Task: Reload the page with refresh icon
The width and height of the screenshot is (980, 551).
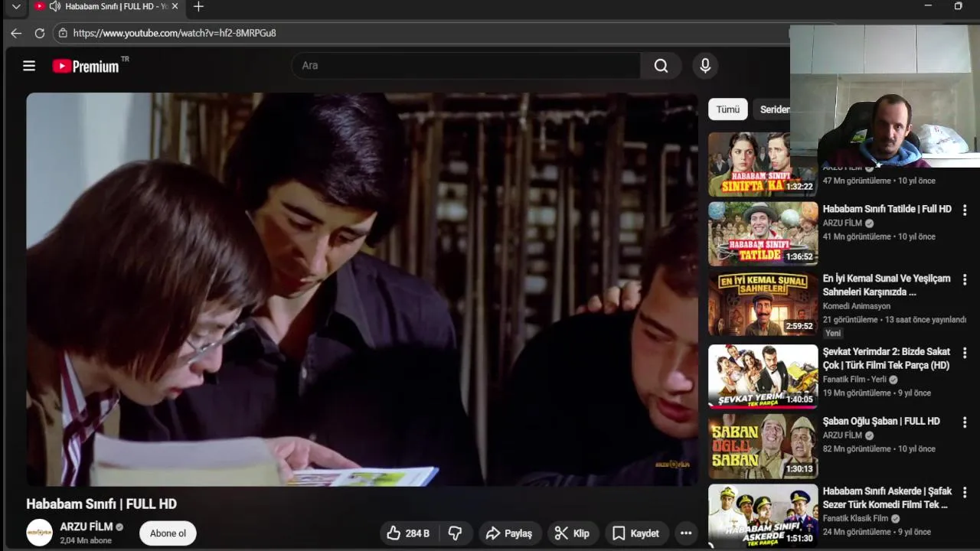Action: [40, 33]
